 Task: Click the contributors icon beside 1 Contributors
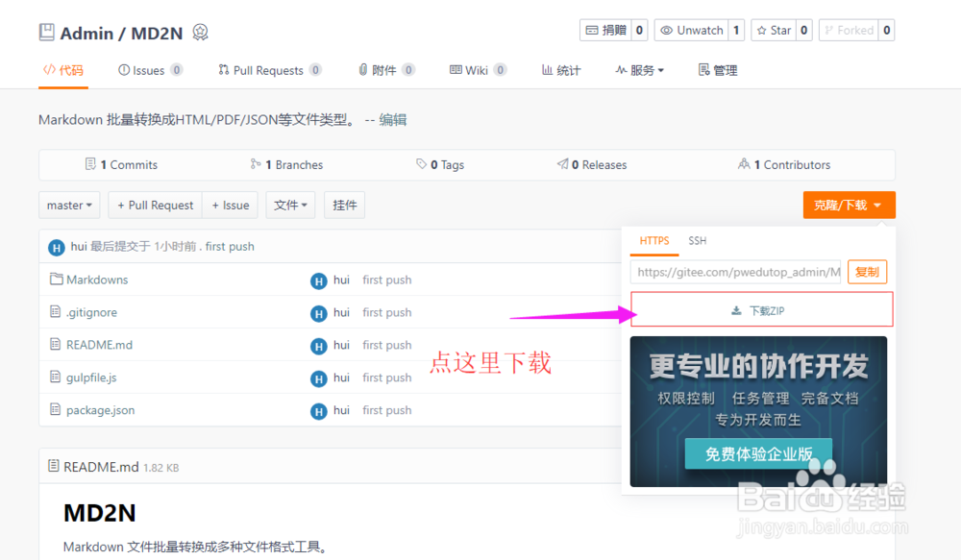744,163
